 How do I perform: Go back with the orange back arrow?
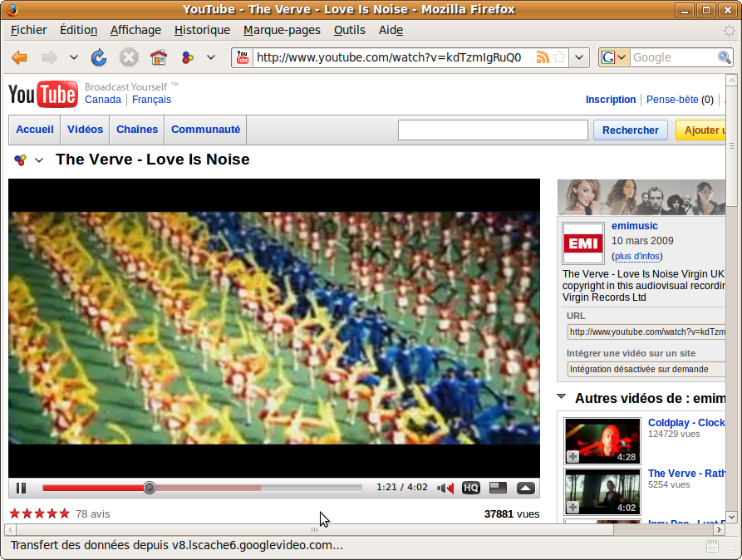[x=19, y=58]
